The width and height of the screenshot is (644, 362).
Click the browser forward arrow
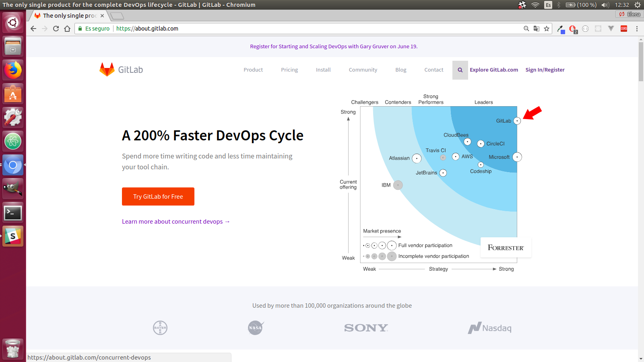pyautogui.click(x=45, y=29)
